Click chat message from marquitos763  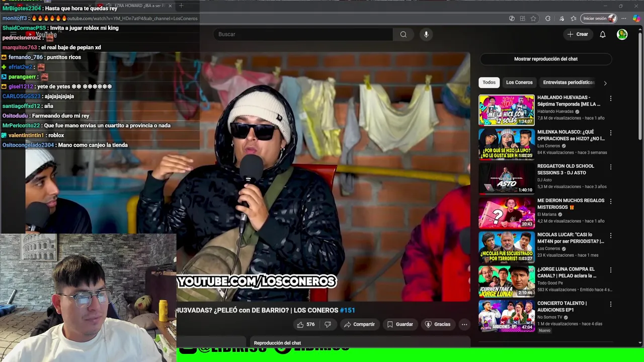click(52, 47)
